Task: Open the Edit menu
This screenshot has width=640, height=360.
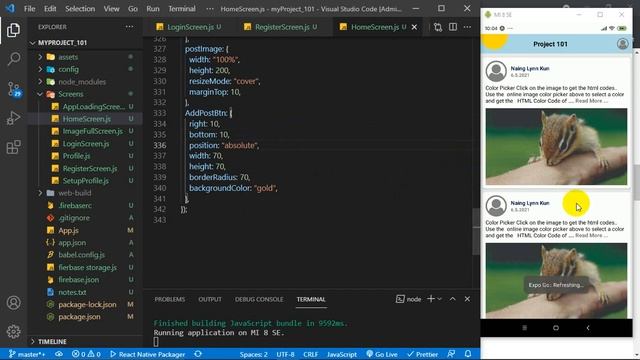Action: point(50,9)
